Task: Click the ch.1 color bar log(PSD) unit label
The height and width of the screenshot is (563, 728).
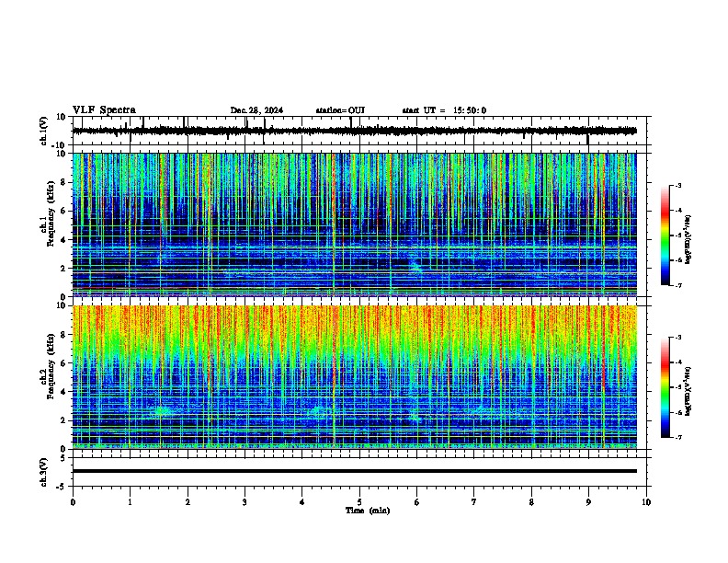Action: (688, 240)
